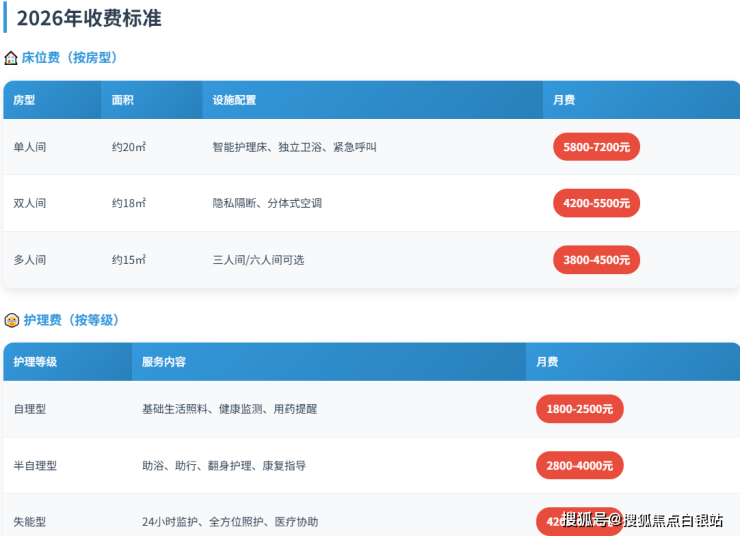Select the 双人间 room type row
The image size is (740, 536).
click(x=29, y=203)
